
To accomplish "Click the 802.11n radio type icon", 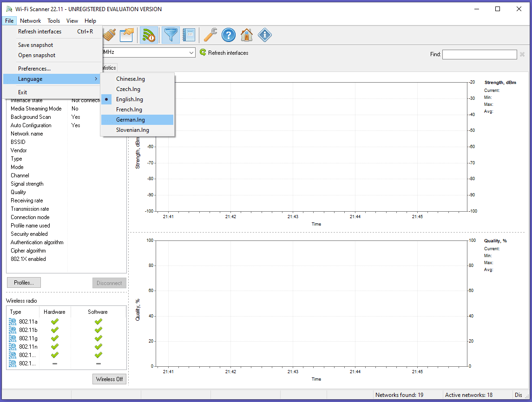I will point(13,346).
